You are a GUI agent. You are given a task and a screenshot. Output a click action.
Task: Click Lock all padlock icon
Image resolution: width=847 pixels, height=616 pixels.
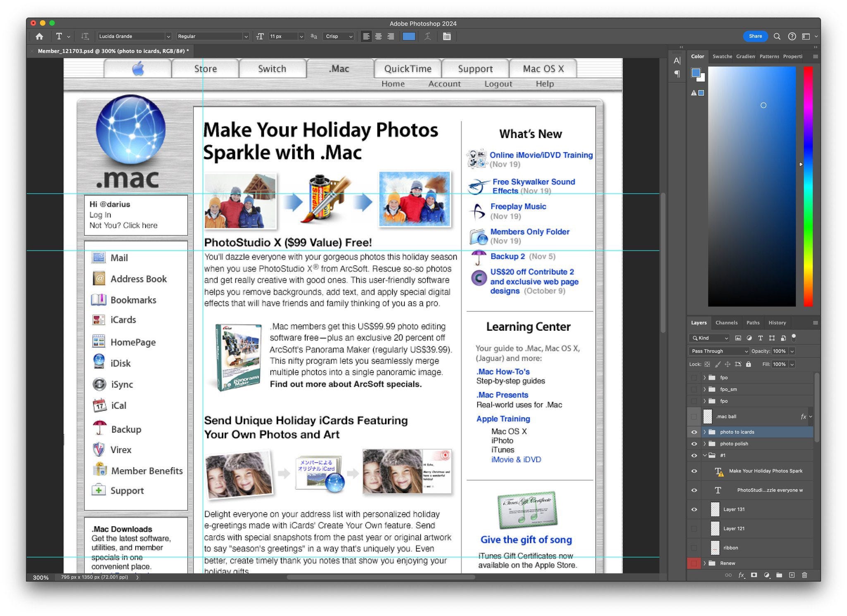click(x=748, y=364)
